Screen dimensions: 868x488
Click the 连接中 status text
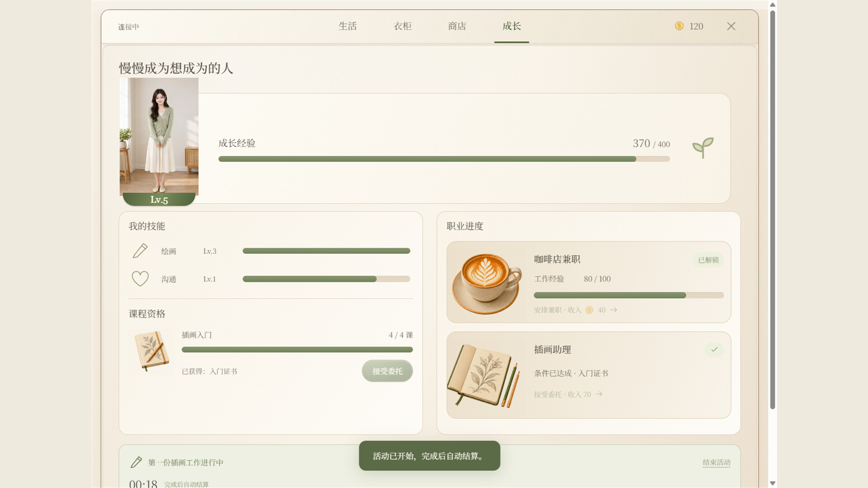[x=128, y=27]
